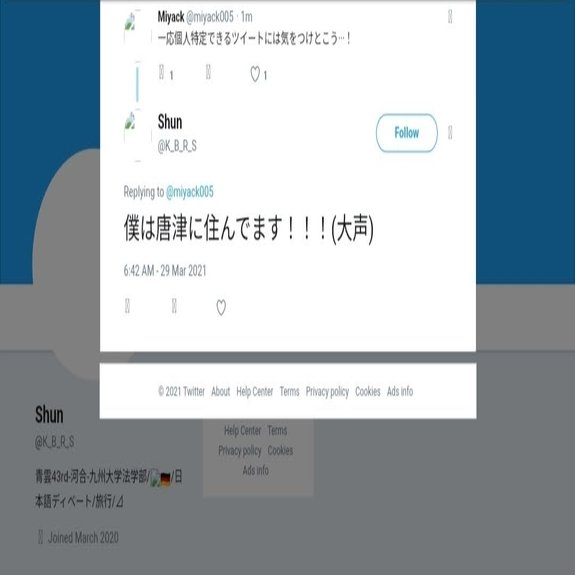Viewport: 575px width, 575px height.
Task: Expand the more options menu on Miyack's tweet
Action: click(450, 17)
